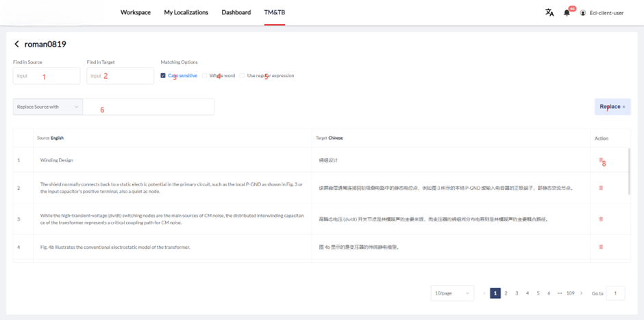Open the notifications bell
Viewport: 644px width, 320px height.
(567, 12)
